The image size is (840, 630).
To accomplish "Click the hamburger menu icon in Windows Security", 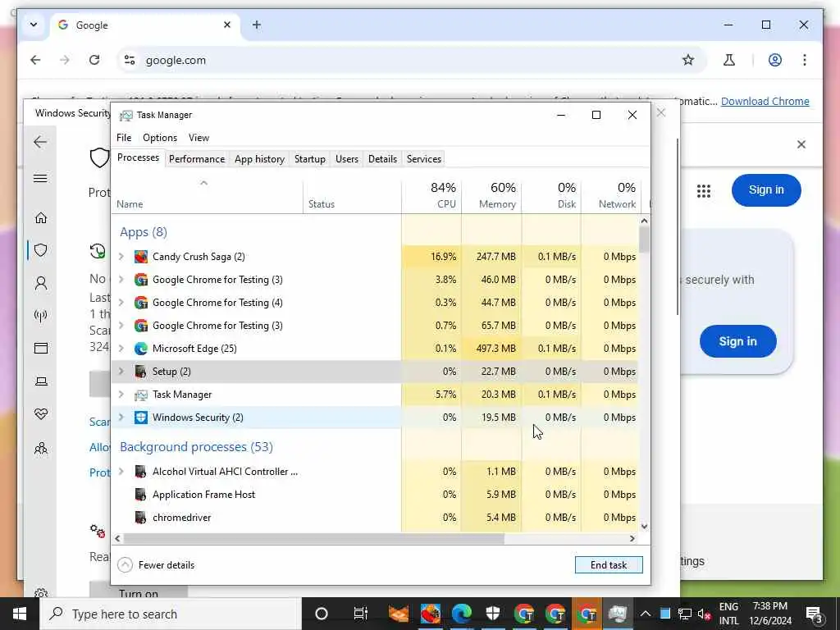I will 40,178.
